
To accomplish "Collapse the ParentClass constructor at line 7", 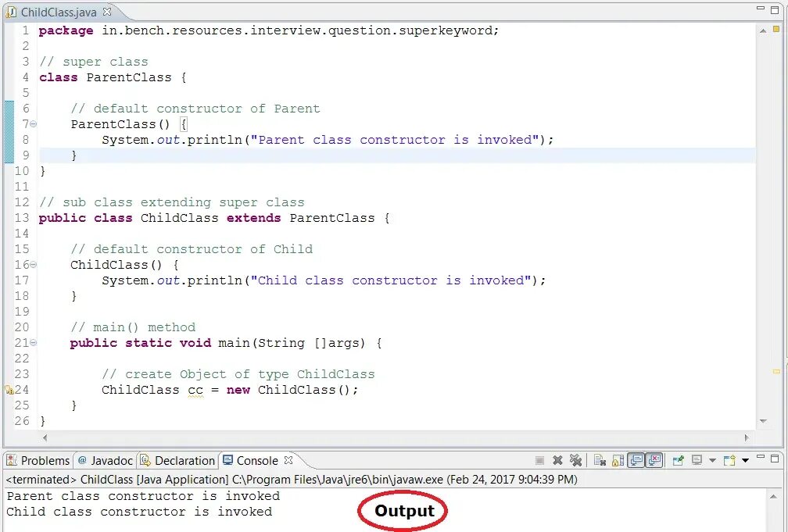I will point(32,123).
